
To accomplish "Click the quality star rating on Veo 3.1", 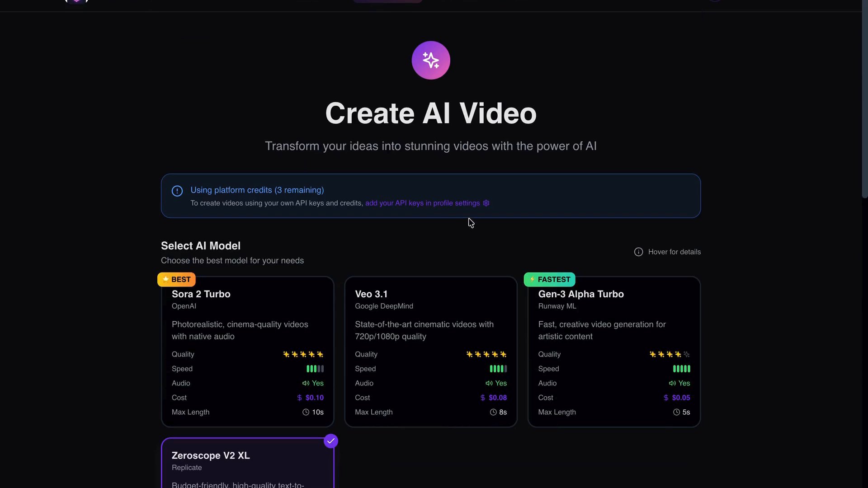I will [486, 354].
